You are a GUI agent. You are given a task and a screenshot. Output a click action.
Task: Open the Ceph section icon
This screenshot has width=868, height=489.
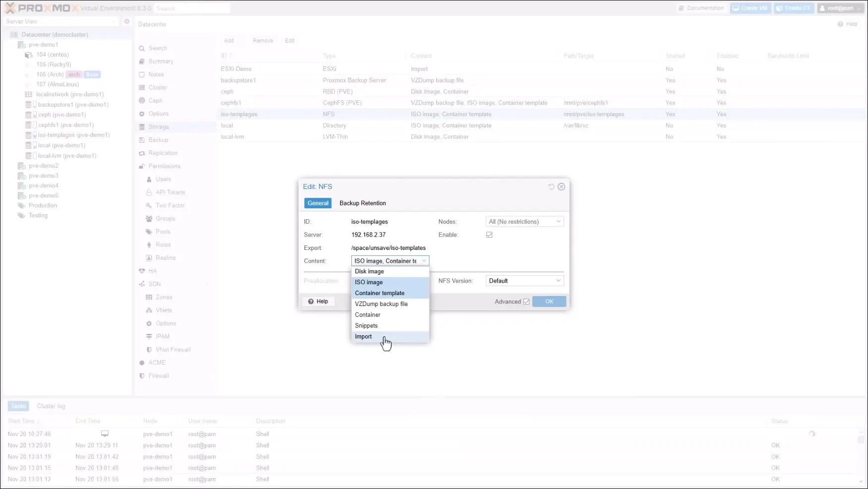point(142,101)
